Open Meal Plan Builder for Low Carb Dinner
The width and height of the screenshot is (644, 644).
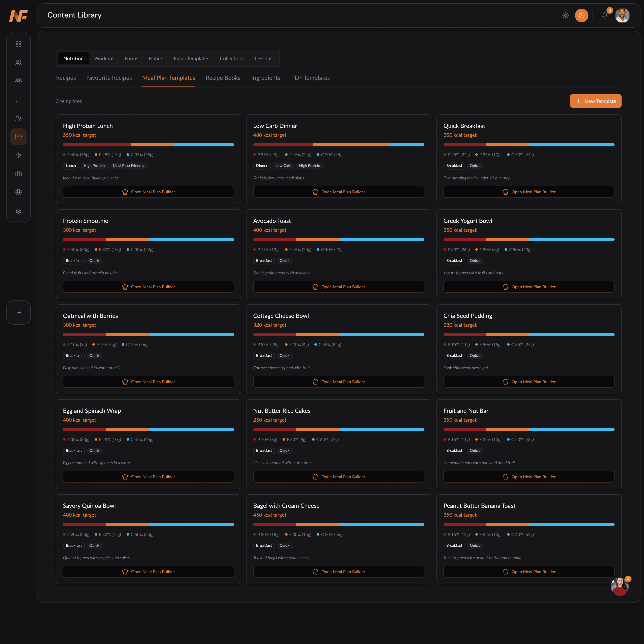[339, 192]
